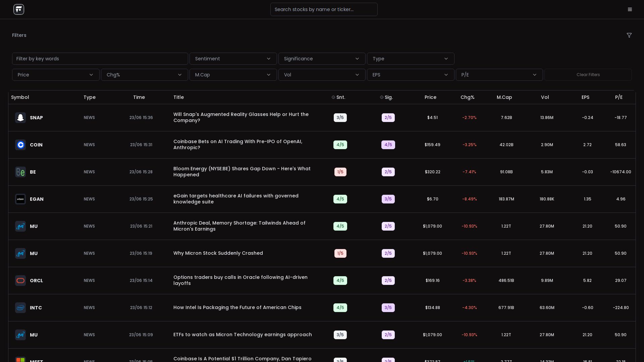Click the app logo in top-left corner
The width and height of the screenshot is (644, 362).
19,9
